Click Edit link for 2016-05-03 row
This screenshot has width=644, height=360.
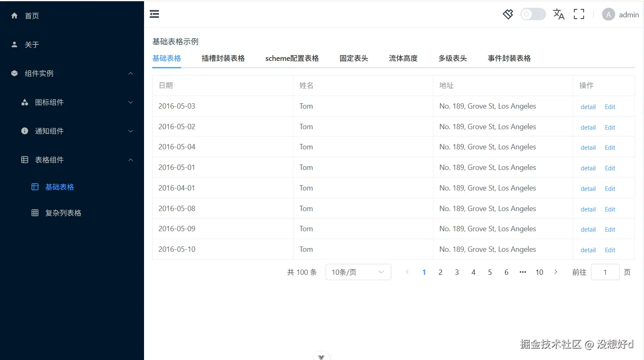click(x=610, y=107)
